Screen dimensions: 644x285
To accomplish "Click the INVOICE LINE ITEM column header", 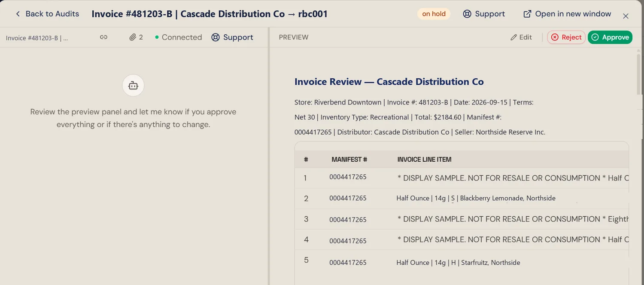I will click(425, 159).
